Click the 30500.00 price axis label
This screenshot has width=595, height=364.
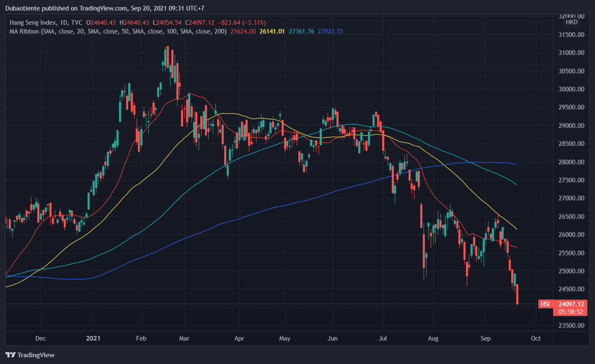571,71
